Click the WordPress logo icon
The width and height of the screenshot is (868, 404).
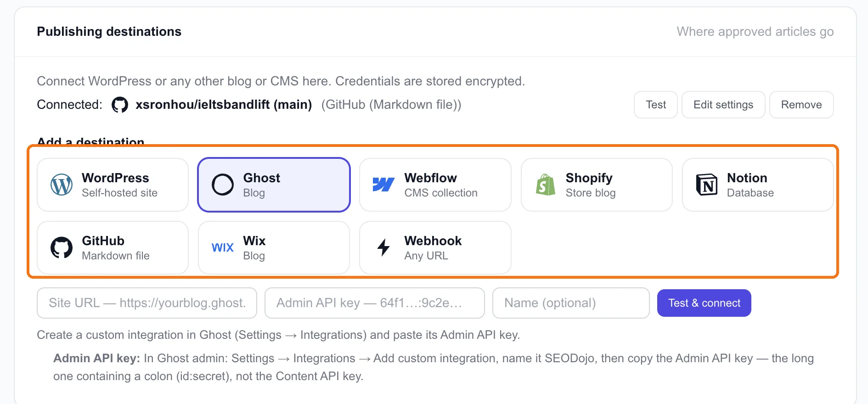click(x=62, y=185)
